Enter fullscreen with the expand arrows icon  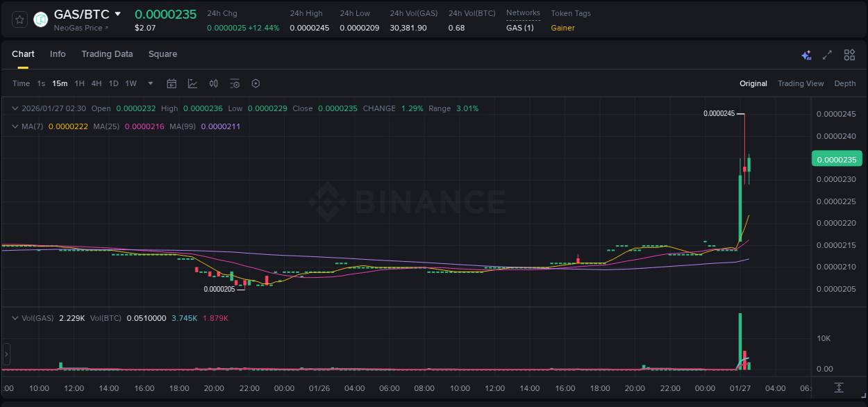[x=827, y=54]
